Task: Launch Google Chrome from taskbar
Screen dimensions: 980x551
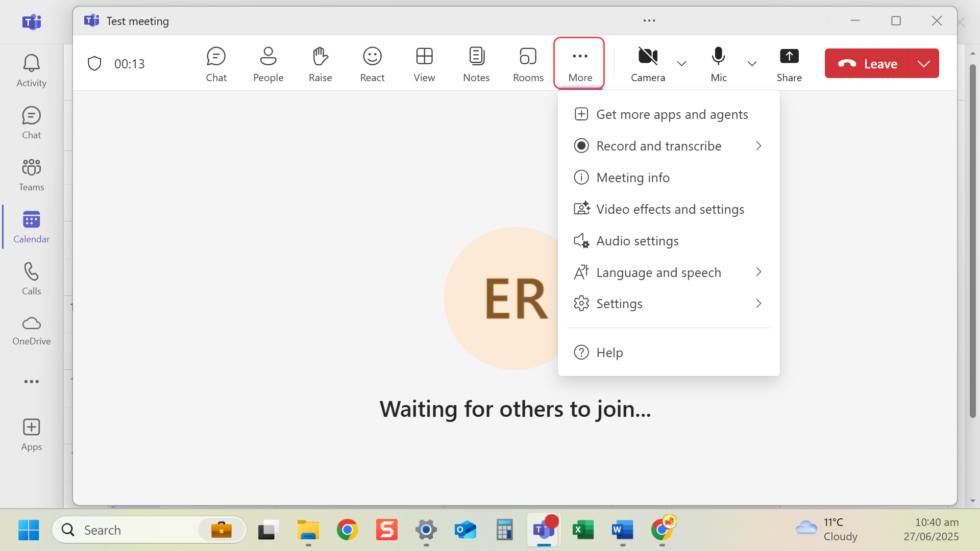Action: point(348,530)
